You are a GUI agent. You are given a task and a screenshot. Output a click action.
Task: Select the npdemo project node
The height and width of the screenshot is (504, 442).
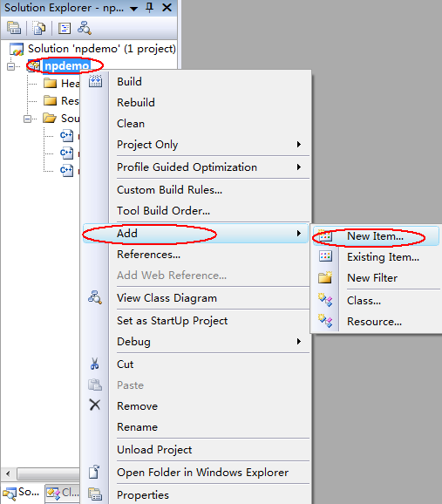point(66,66)
